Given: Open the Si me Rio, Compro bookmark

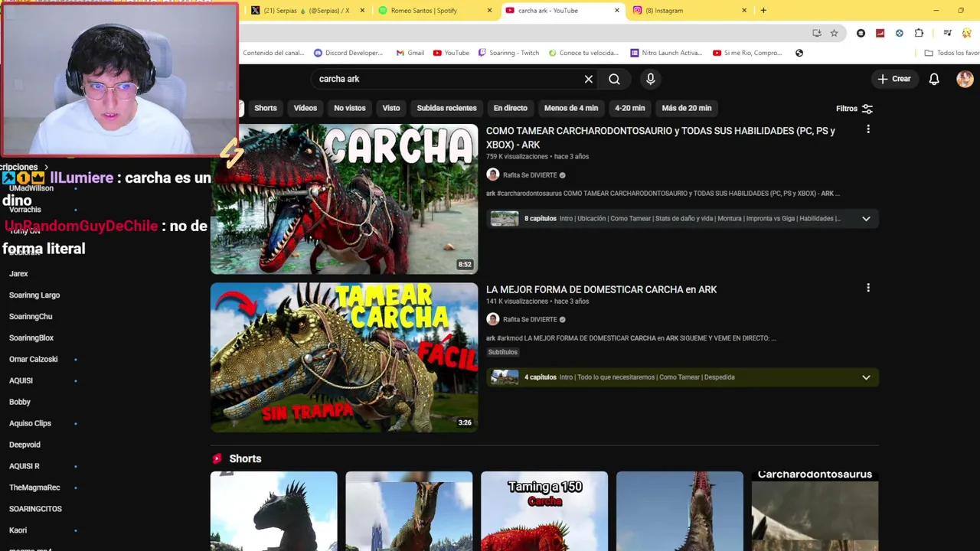Looking at the screenshot, I should [x=747, y=53].
